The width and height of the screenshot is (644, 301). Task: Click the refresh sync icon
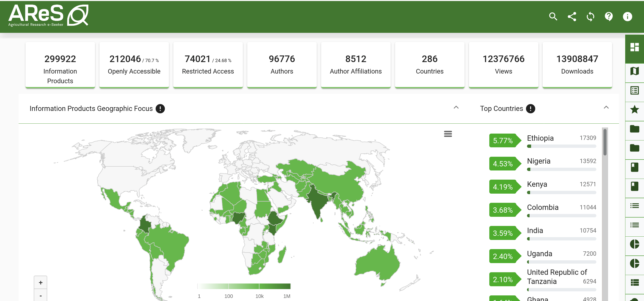pos(590,17)
